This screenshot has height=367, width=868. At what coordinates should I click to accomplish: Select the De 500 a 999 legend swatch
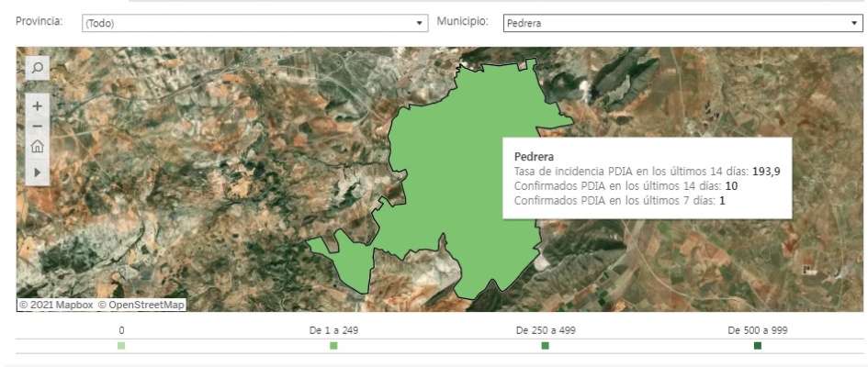click(x=758, y=346)
